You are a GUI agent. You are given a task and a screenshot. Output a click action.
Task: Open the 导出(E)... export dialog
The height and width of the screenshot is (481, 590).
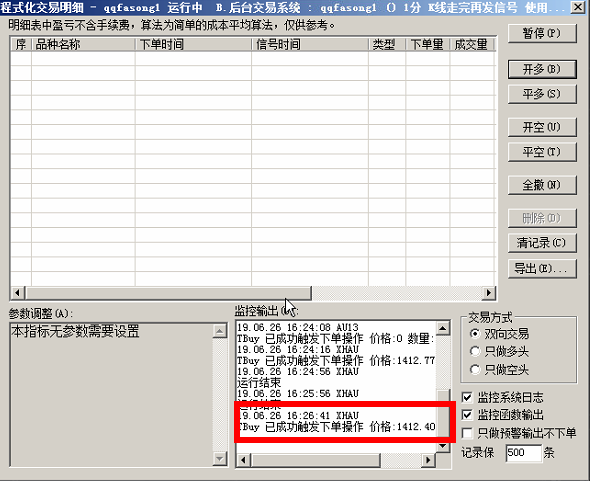tap(542, 269)
